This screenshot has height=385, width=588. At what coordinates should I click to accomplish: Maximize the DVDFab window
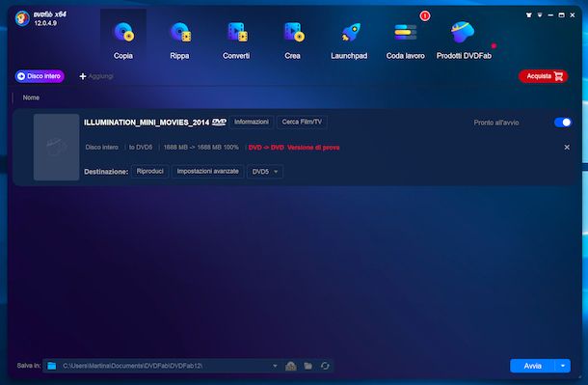[x=561, y=15]
